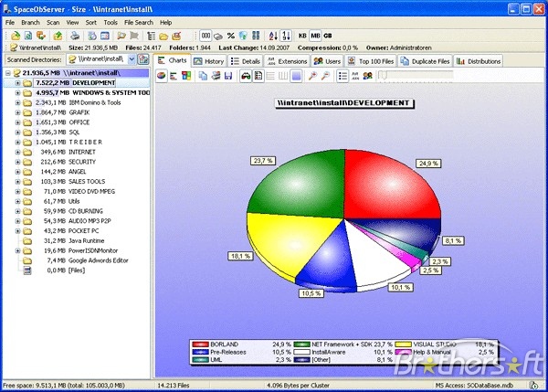
Task: Switch to the Top 100 Files tab
Action: (x=371, y=61)
